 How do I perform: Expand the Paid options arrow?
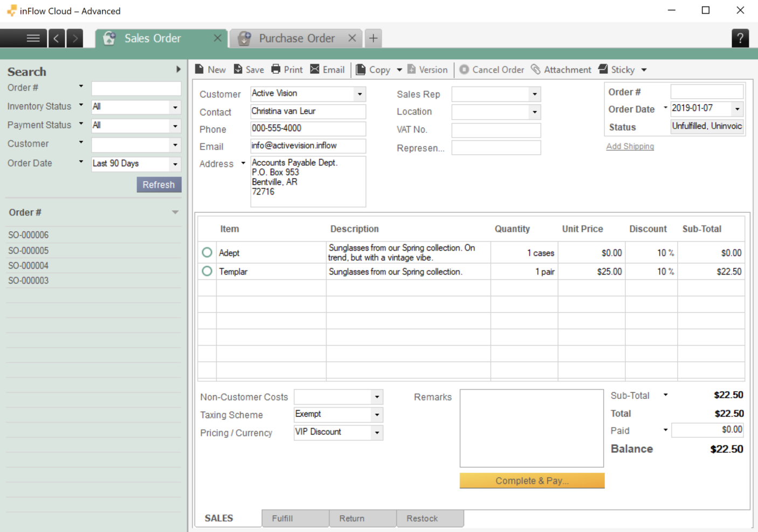coord(666,430)
